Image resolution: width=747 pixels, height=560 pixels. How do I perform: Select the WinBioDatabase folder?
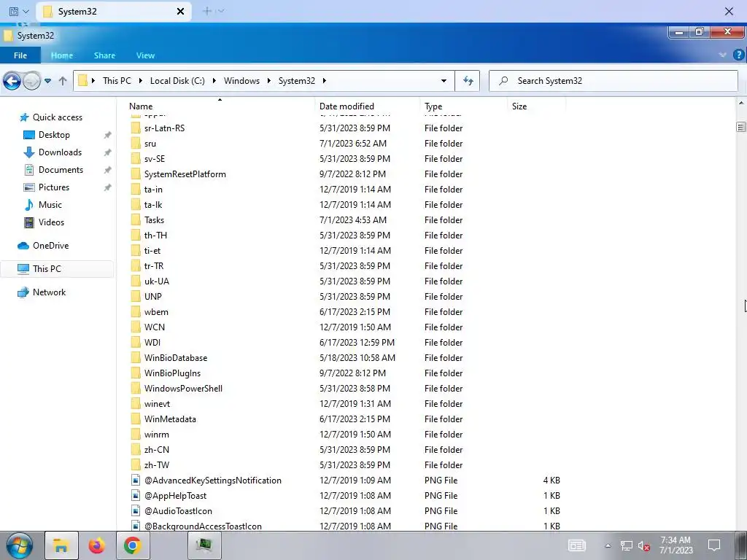(x=176, y=358)
